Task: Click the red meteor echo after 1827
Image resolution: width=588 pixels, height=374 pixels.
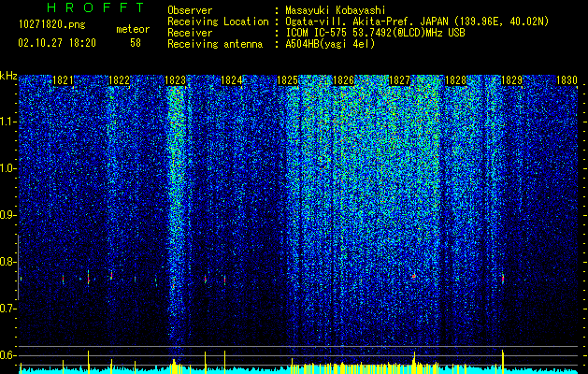Action: pyautogui.click(x=413, y=276)
